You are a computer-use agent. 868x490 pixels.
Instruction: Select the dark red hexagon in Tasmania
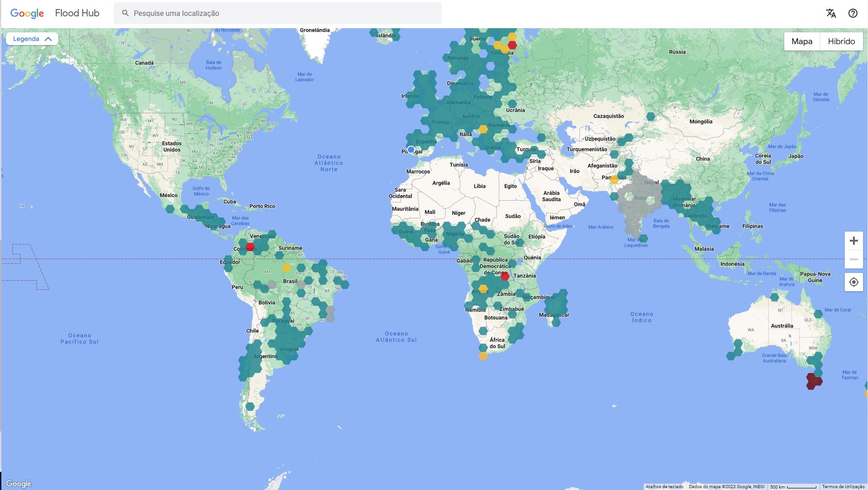click(813, 381)
